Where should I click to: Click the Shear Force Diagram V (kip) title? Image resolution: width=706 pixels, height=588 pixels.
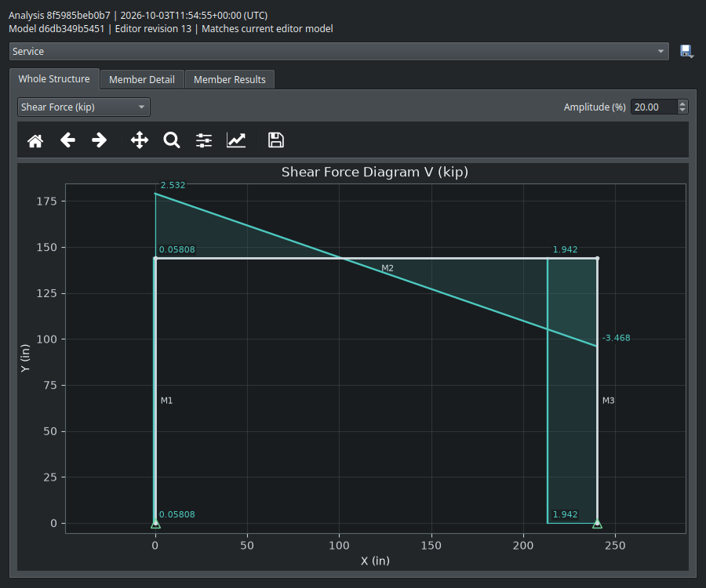coord(375,172)
